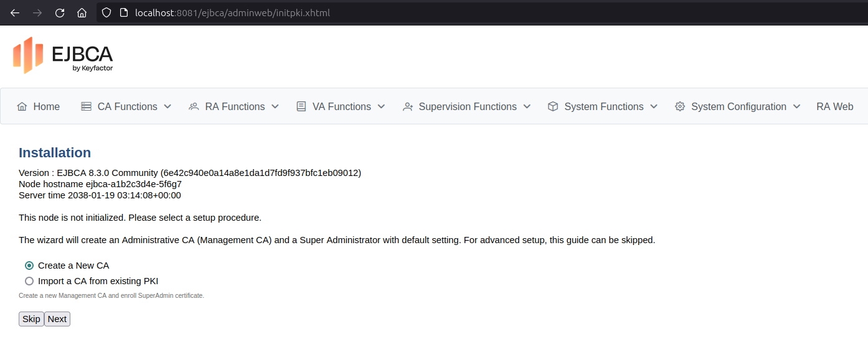
Task: Reload the page with browser refresh
Action: pos(60,13)
